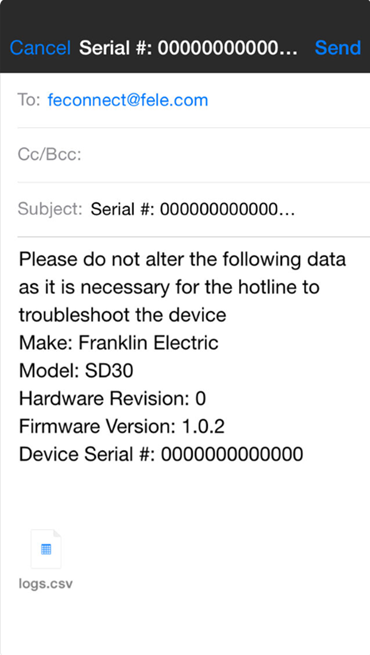Viewport: 370px width, 655px height.
Task: Tap the logs.csv attachment file icon
Action: pyautogui.click(x=46, y=549)
